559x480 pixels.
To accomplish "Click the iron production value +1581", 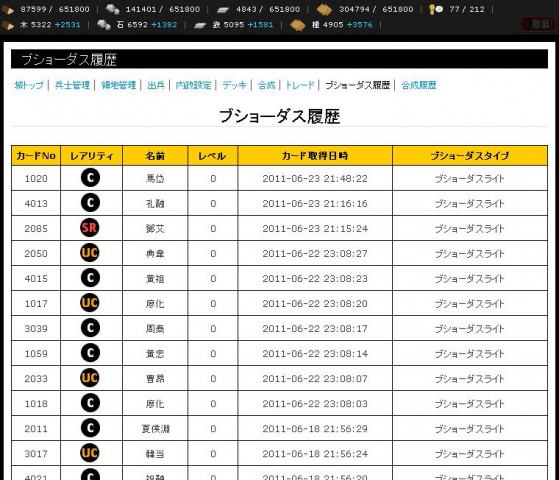I will (260, 25).
